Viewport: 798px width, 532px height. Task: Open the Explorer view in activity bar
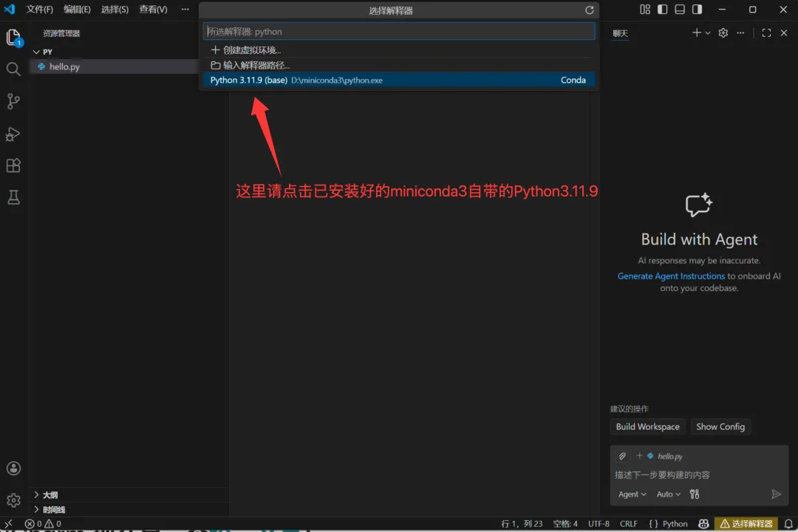[14, 37]
